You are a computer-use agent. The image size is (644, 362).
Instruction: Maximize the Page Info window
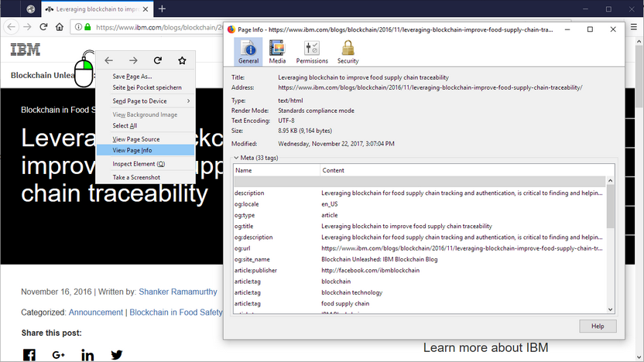tap(590, 29)
